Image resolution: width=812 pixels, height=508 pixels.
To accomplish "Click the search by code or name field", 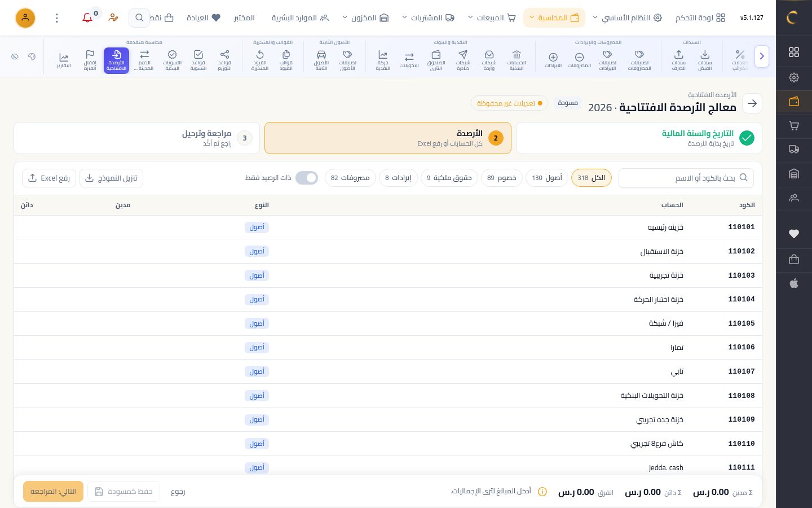I will [686, 178].
